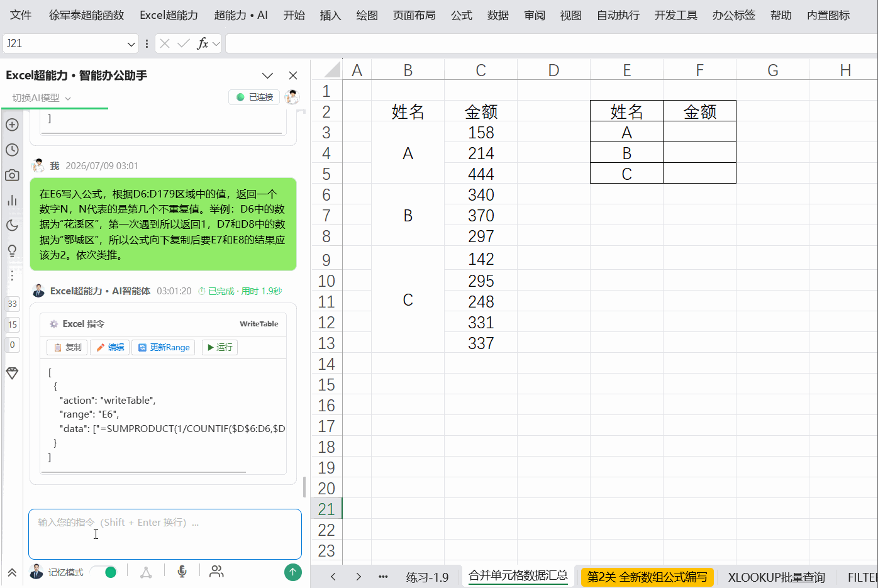Screen dimensions: 878x588
Task: Click the 金额 header in column F
Action: (x=699, y=111)
